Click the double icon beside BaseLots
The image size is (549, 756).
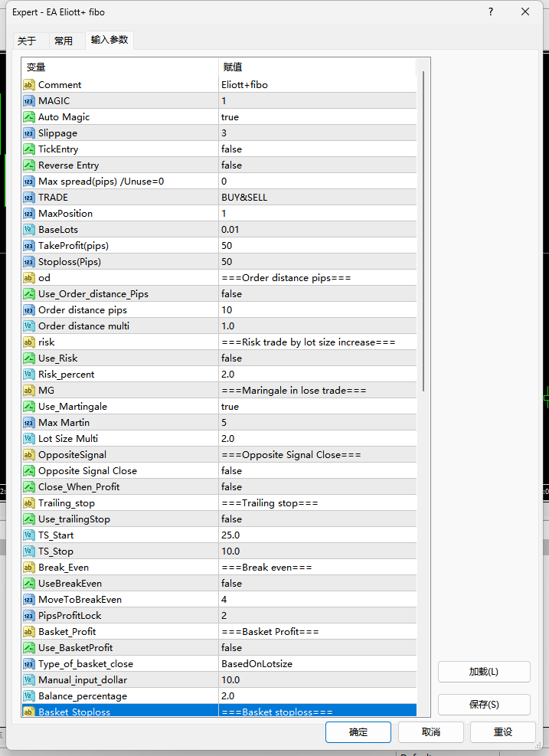[29, 230]
